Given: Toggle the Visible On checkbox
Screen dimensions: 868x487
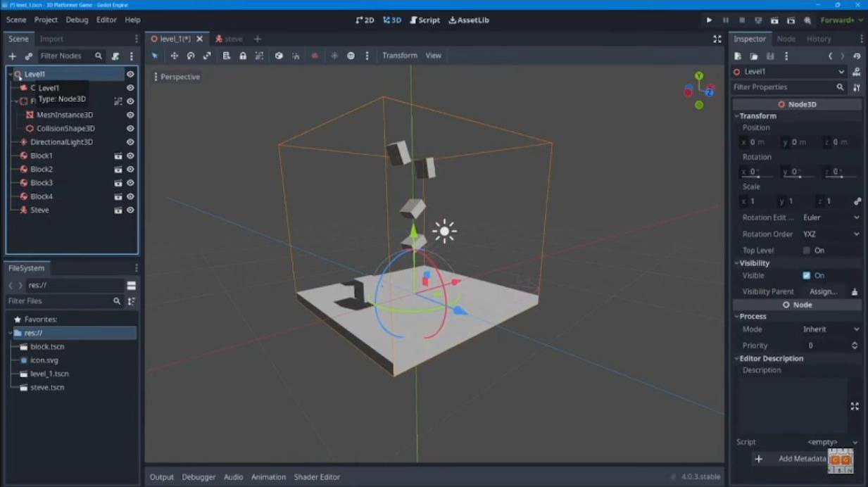Looking at the screenshot, I should (x=807, y=276).
